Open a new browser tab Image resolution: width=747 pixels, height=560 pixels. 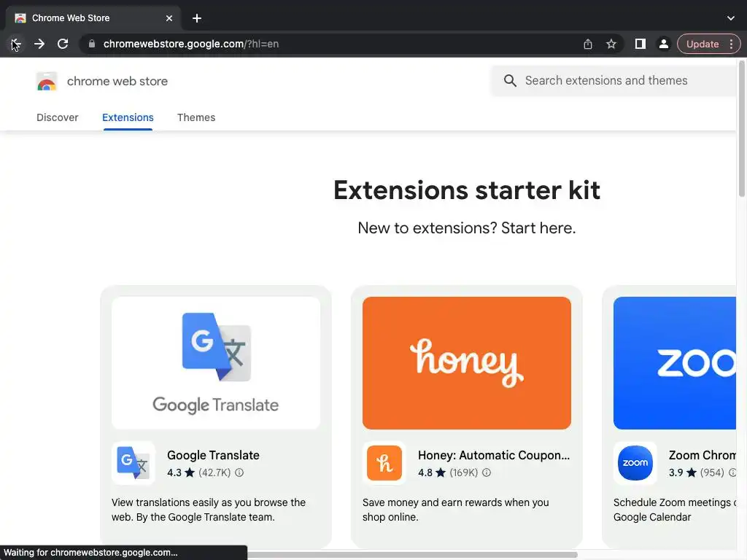point(197,18)
